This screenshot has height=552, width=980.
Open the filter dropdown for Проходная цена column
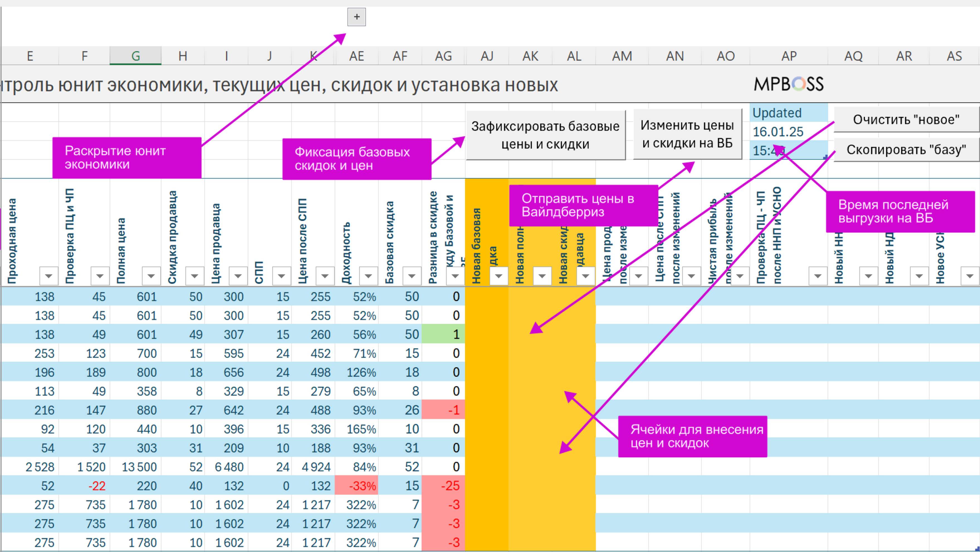coord(49,276)
